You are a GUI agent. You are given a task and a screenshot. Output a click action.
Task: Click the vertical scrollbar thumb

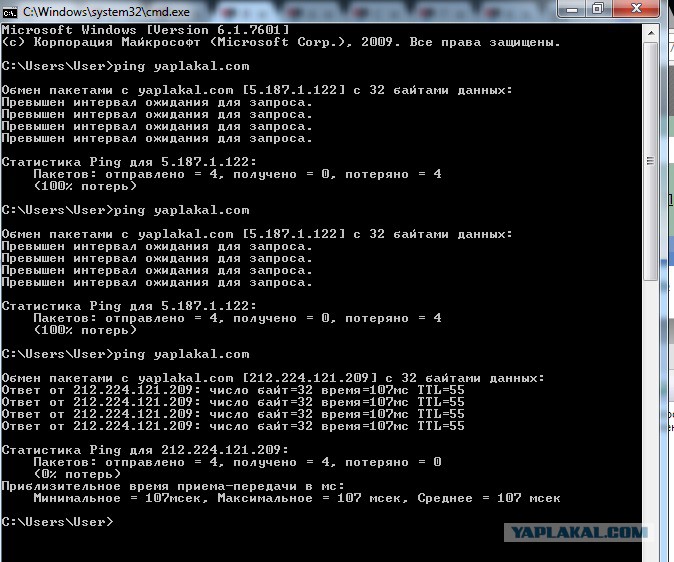(x=650, y=162)
